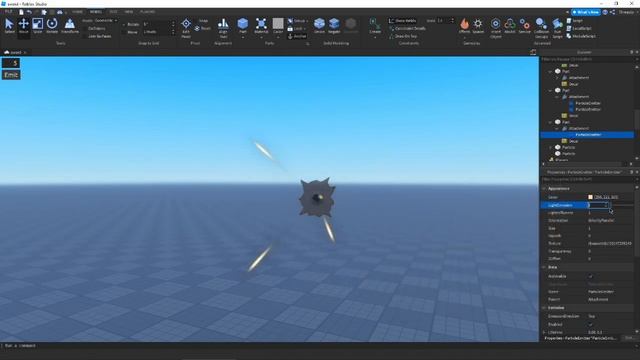Screen dimensions: 640x360
Task: Click the What's New button
Action: tap(586, 12)
